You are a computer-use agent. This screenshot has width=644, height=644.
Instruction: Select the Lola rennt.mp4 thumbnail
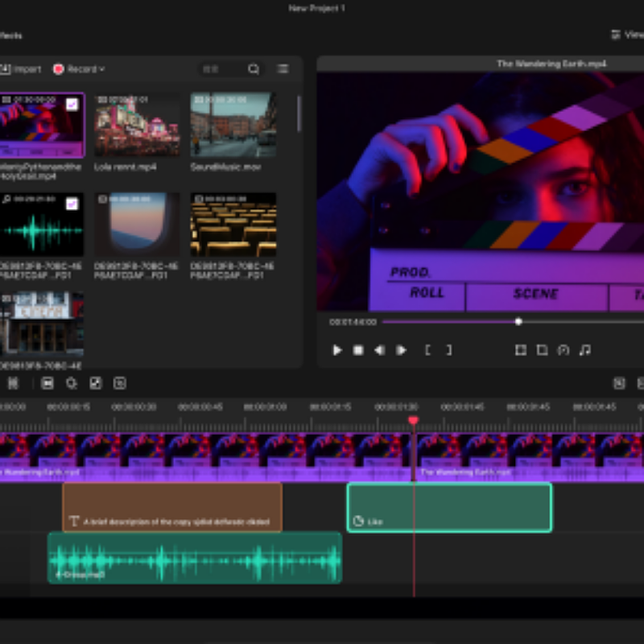click(137, 125)
